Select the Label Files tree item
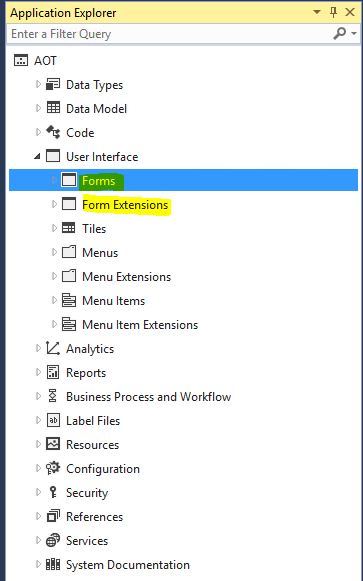Screen dimensions: 363x581 coord(93,421)
